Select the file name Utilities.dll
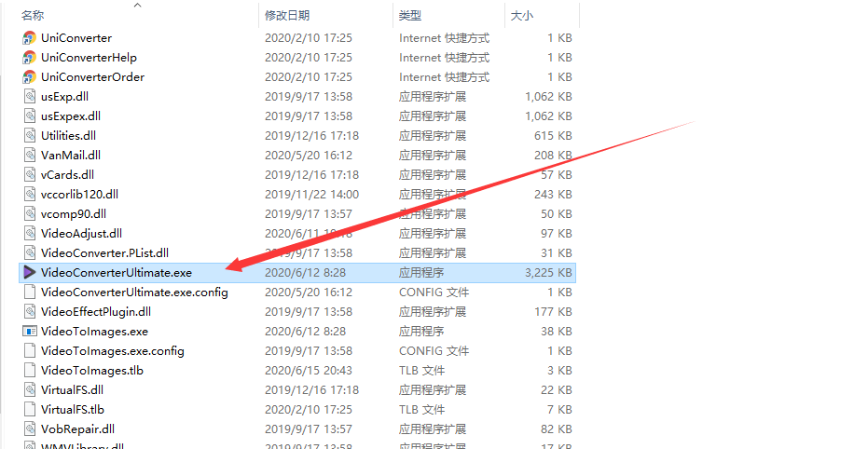This screenshot has width=868, height=449. click(68, 135)
